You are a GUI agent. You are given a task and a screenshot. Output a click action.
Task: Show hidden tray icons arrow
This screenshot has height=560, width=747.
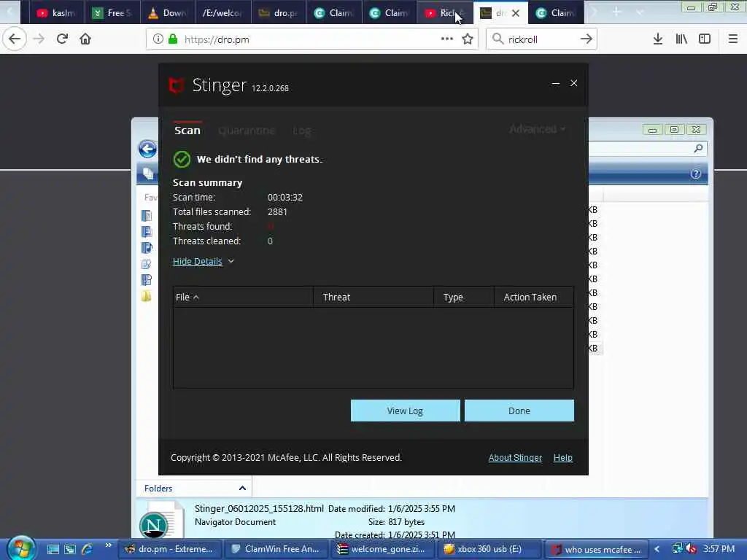pos(657,549)
